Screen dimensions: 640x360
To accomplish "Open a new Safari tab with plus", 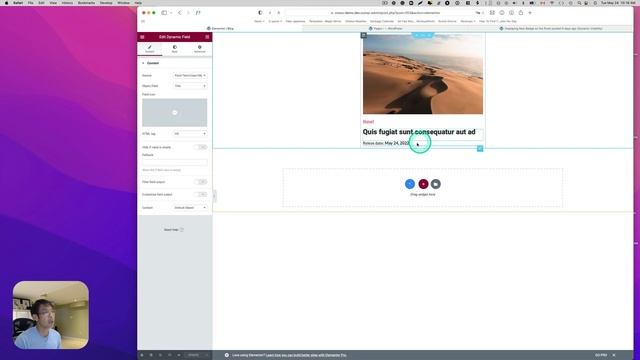I will (x=530, y=13).
